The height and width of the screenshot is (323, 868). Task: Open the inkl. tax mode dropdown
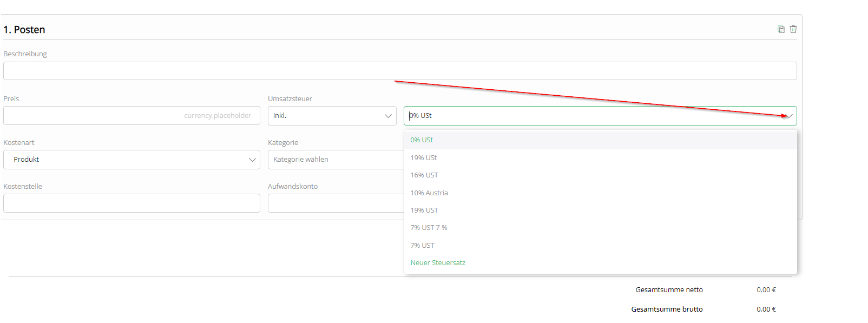(x=332, y=116)
